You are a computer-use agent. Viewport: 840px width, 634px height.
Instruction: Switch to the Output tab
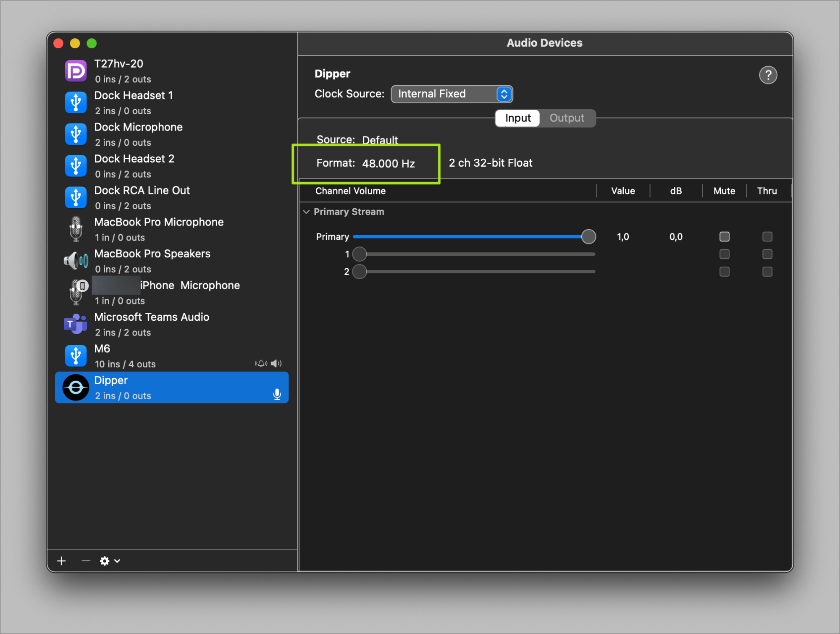point(567,118)
